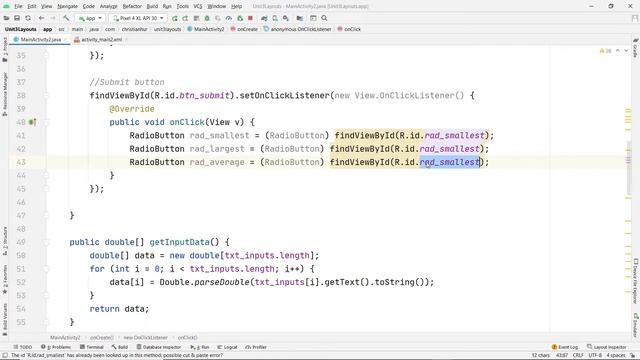The height and width of the screenshot is (360, 640).
Task: Open the Project tool window from left sidebar
Action: click(4, 49)
